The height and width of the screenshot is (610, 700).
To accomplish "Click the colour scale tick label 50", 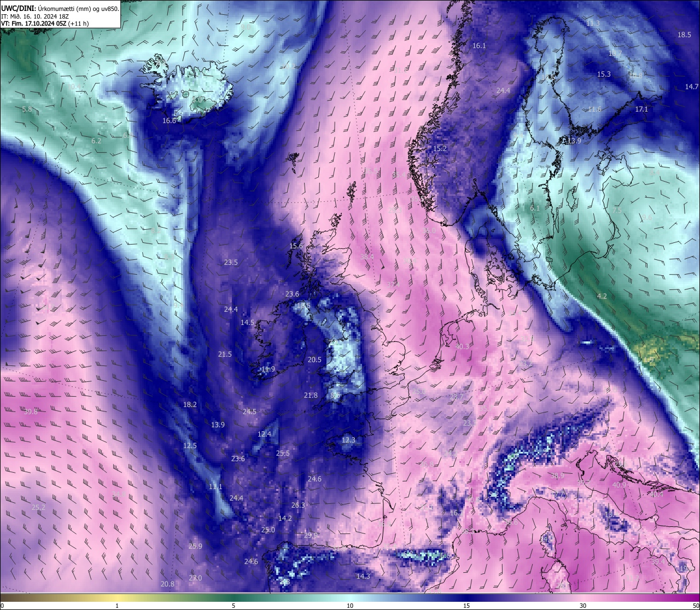I will pyautogui.click(x=696, y=606).
